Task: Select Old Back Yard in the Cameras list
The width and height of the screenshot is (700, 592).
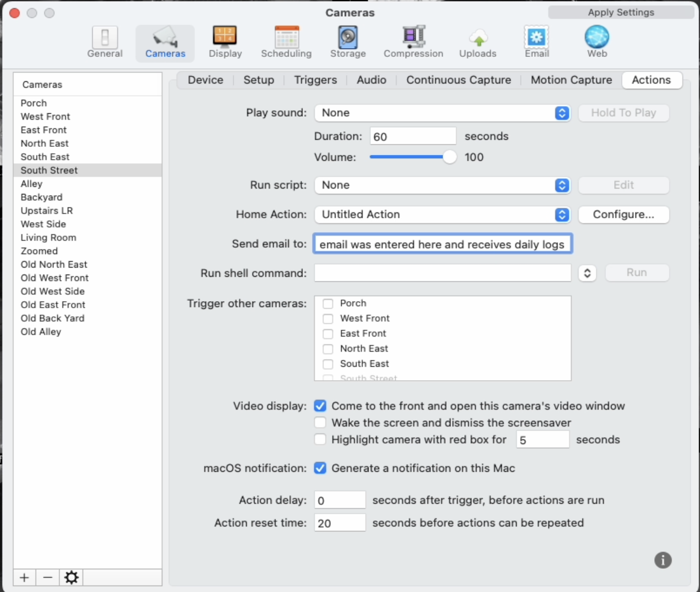Action: [x=88, y=318]
